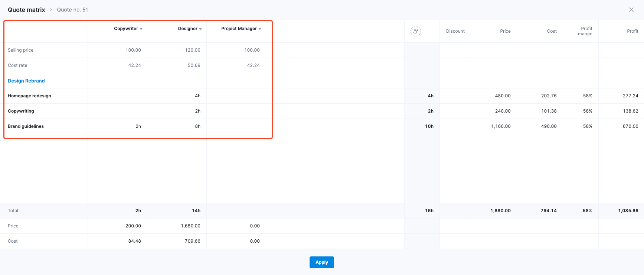This screenshot has height=275, width=644.
Task: Edit Copywriter hours for Brand guidelines
Action: (x=138, y=126)
